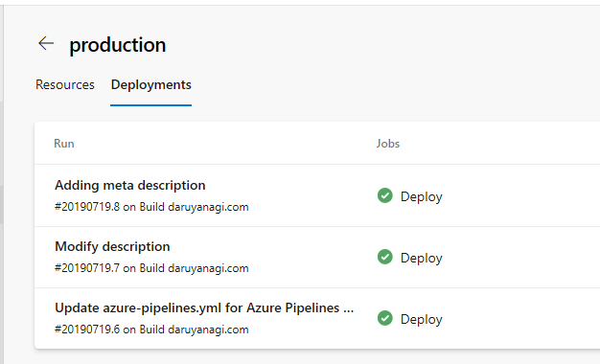600x364 pixels.
Task: Open Deploy job of Adding meta description
Action: click(x=422, y=196)
